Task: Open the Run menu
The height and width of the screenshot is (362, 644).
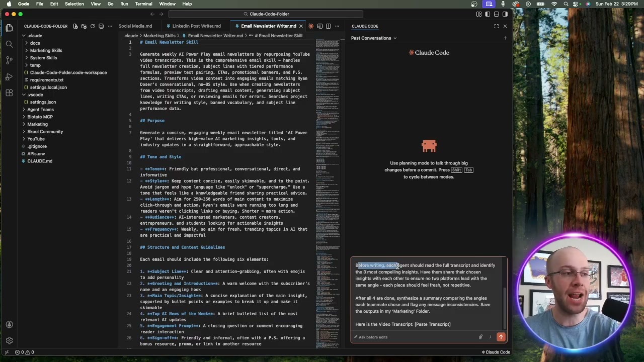Action: (x=124, y=4)
